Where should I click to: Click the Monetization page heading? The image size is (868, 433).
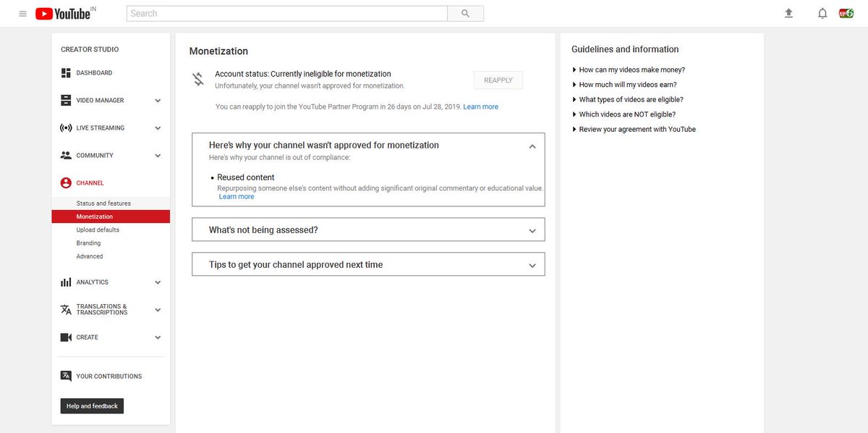click(218, 51)
